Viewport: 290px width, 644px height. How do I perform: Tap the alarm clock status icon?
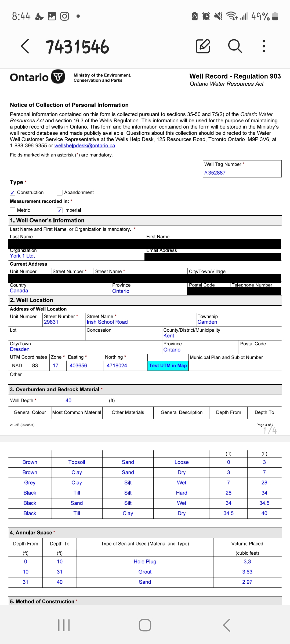tap(206, 16)
